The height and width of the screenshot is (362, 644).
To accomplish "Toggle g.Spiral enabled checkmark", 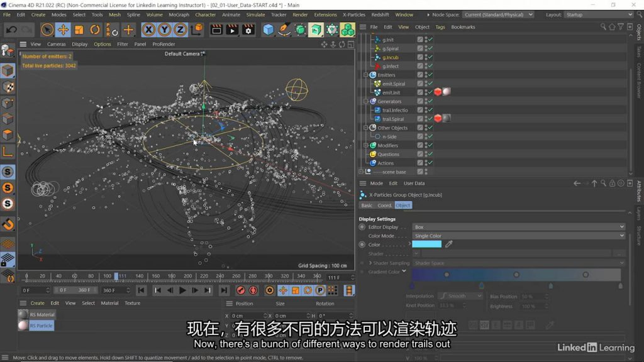I will (x=430, y=48).
